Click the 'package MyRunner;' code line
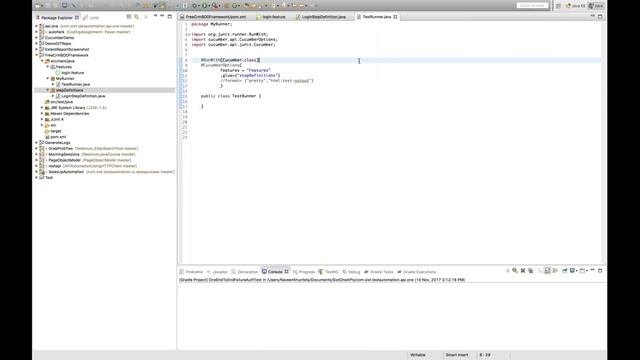This screenshot has width=640, height=360. point(211,24)
